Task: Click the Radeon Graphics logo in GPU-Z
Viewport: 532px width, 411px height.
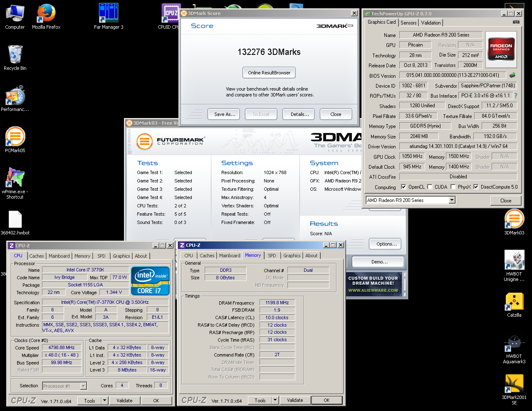Action: click(501, 50)
